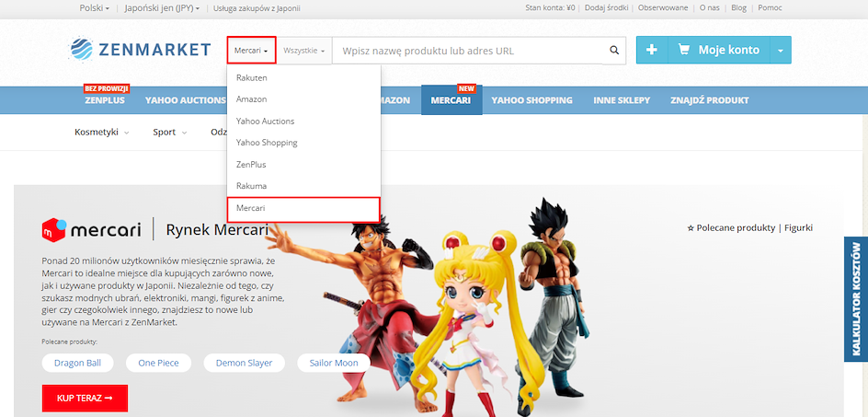Open the KALKULATOR KOSZTÓW side tab
The height and width of the screenshot is (417, 868).
tap(856, 299)
